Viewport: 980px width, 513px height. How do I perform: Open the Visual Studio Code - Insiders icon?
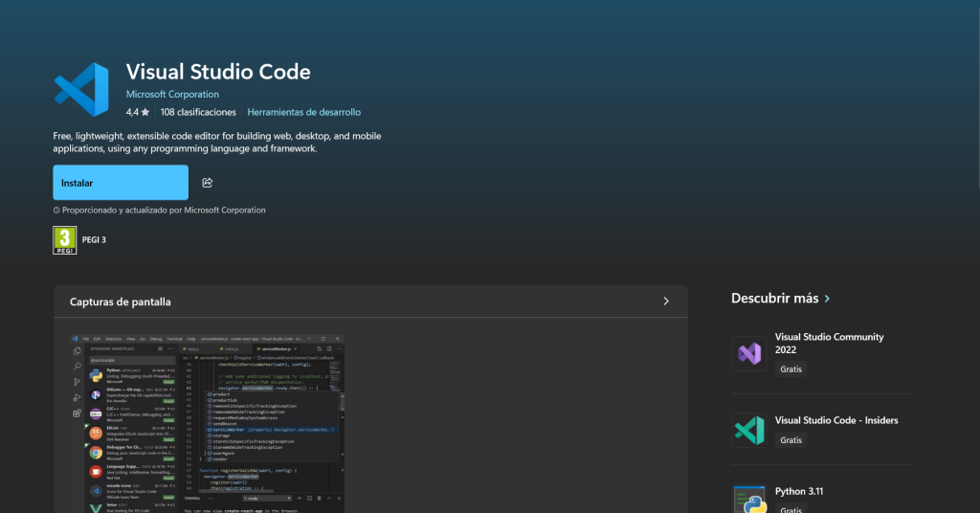(x=749, y=430)
